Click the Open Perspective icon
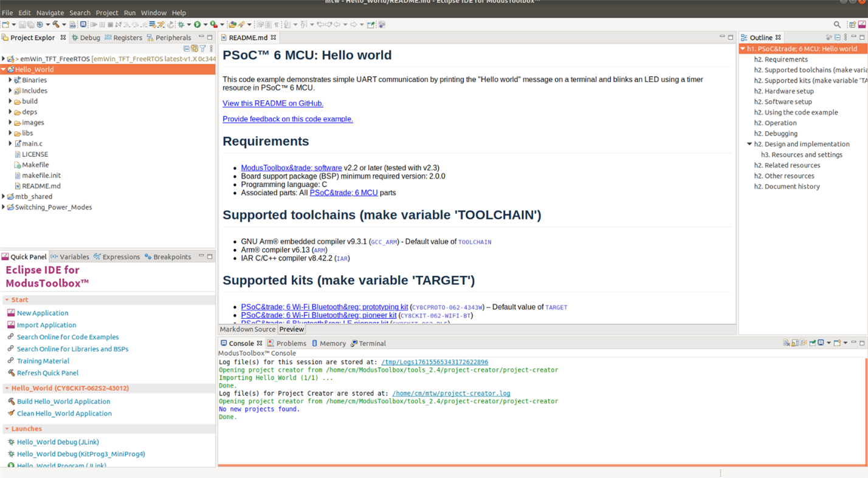The height and width of the screenshot is (478, 868). tap(852, 25)
